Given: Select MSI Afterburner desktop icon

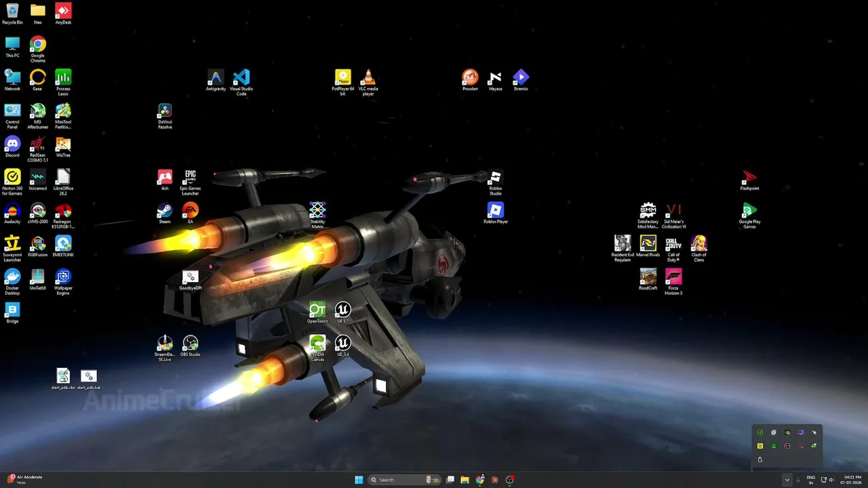Looking at the screenshot, I should [x=37, y=116].
